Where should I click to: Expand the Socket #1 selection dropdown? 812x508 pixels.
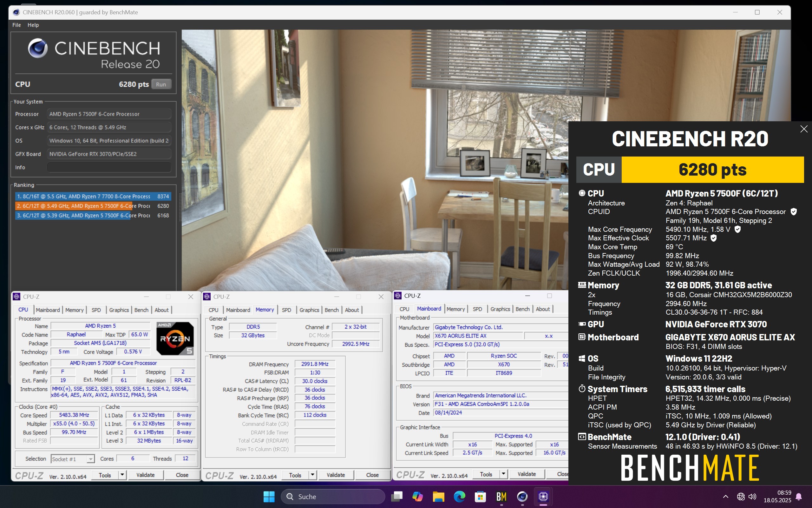click(90, 459)
